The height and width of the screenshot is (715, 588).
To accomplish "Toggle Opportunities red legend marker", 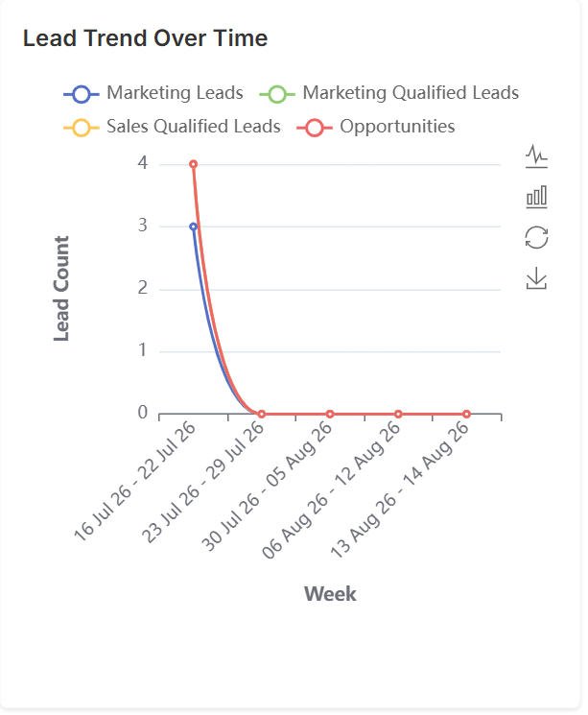I will (315, 128).
